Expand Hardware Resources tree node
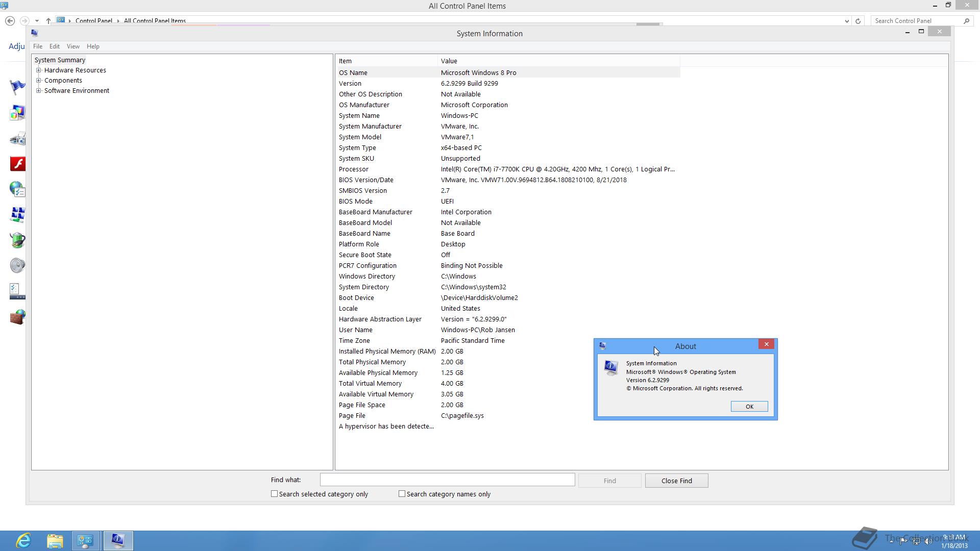Screen dimensions: 980x551 tap(38, 70)
